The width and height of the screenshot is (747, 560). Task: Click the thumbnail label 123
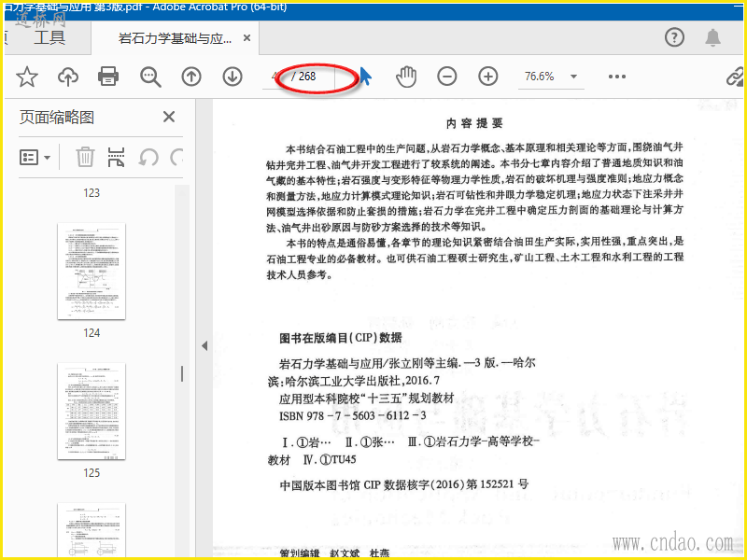tap(92, 193)
